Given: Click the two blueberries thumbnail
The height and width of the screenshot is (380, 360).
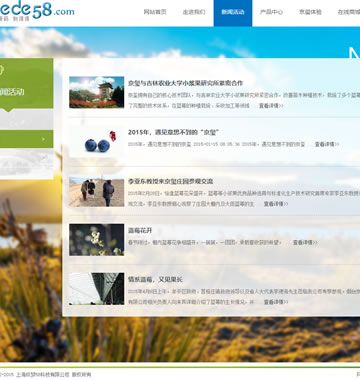Looking at the screenshot, I should coord(97,141).
